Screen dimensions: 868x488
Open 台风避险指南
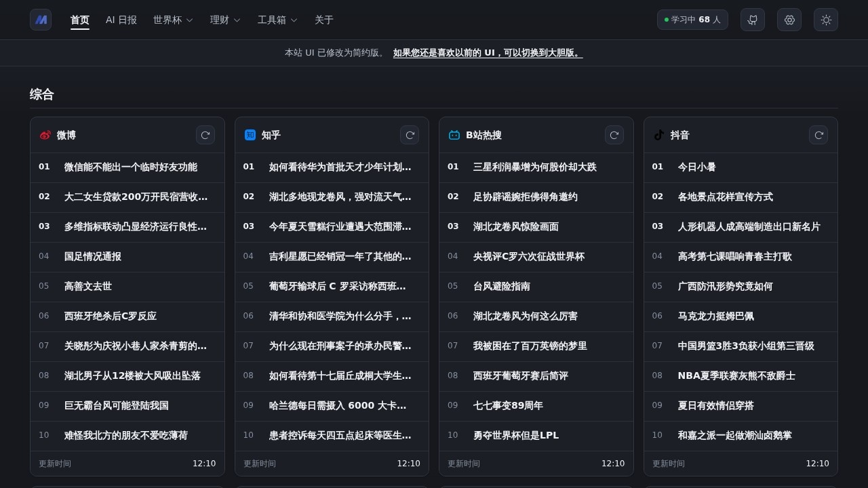click(502, 286)
